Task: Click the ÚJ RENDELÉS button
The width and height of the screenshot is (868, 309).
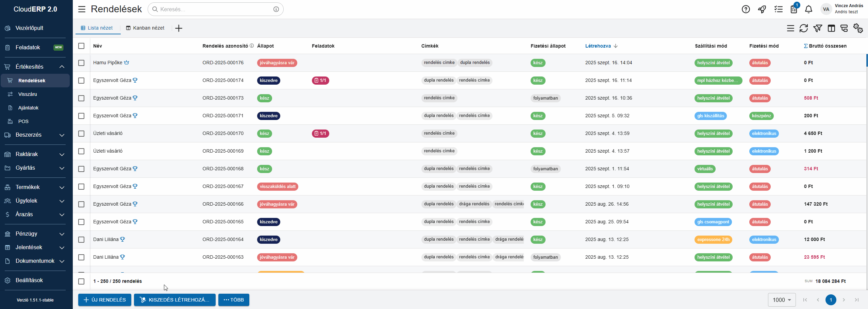Action: pos(105,300)
